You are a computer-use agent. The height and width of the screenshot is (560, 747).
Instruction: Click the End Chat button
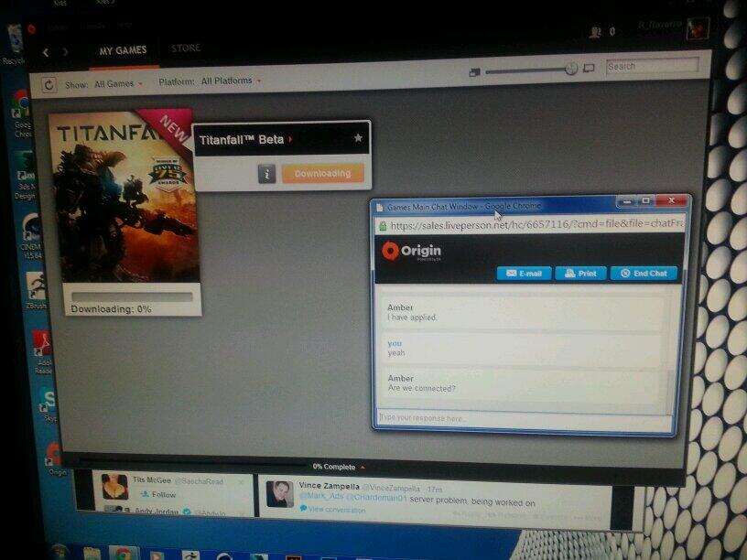pyautogui.click(x=644, y=274)
